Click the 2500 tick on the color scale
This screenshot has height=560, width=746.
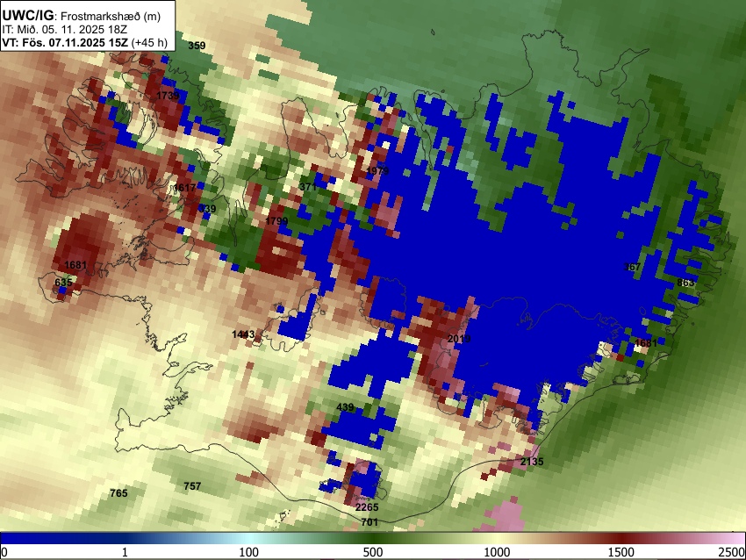coord(732,552)
